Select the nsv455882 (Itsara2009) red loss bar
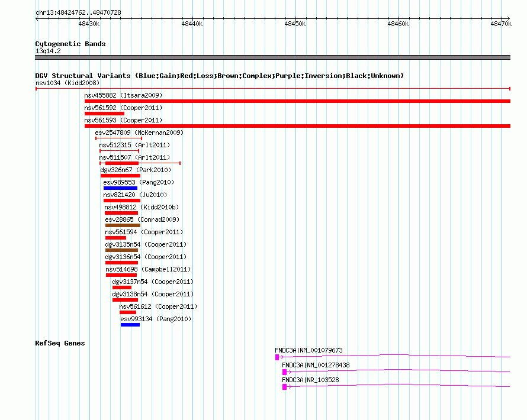This screenshot has height=420, width=527. coord(297,101)
